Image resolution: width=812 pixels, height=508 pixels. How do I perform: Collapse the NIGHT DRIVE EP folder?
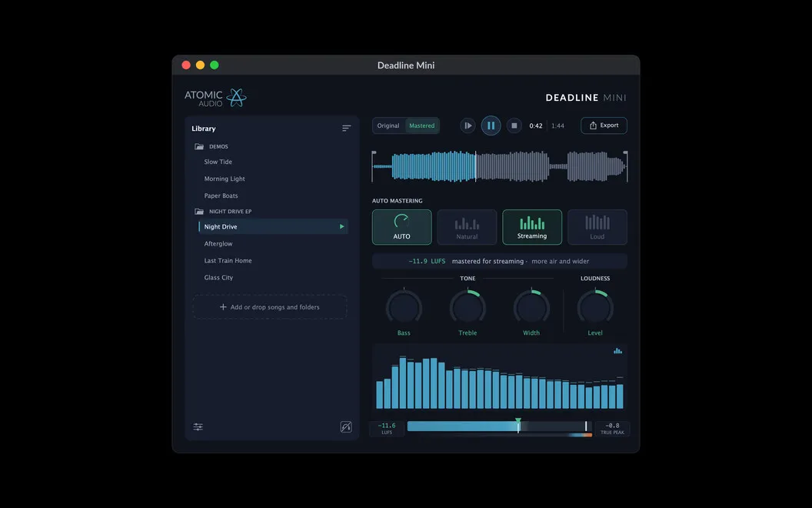(x=199, y=212)
